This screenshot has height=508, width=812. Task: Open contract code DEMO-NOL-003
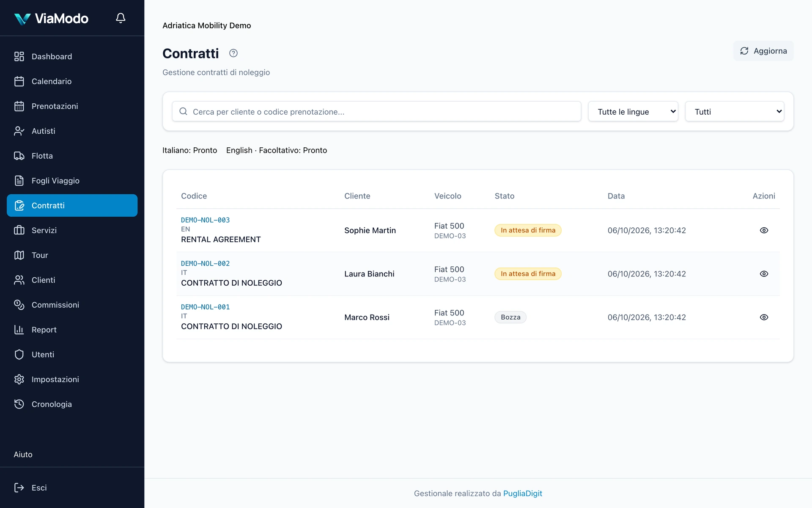(x=206, y=220)
